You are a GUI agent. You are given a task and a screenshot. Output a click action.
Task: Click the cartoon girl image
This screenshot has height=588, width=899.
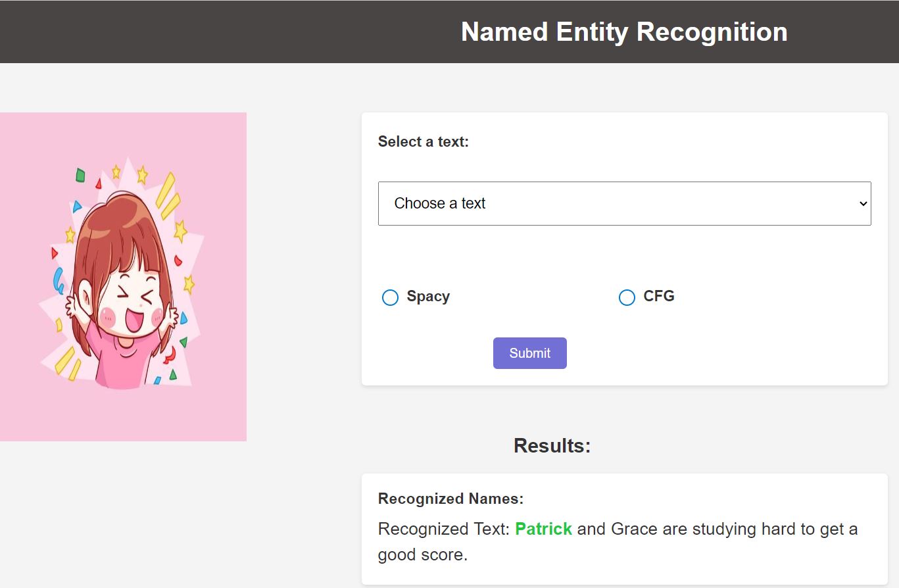point(123,276)
